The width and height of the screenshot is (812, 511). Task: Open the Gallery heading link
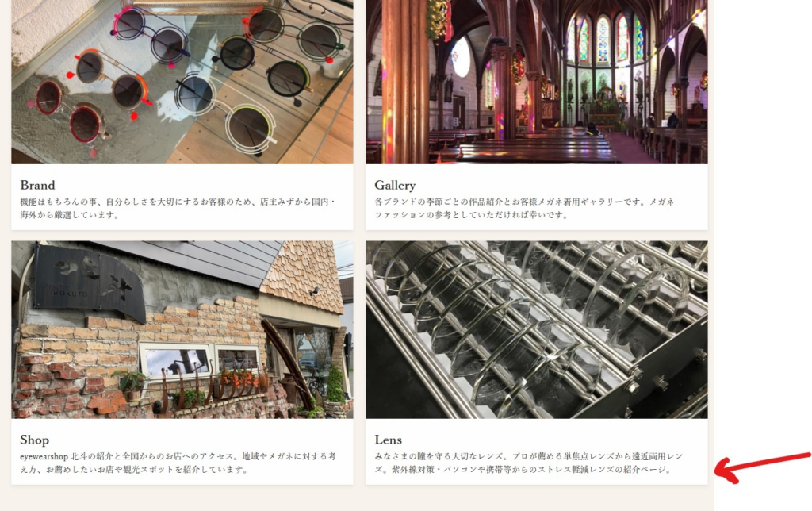(x=395, y=185)
